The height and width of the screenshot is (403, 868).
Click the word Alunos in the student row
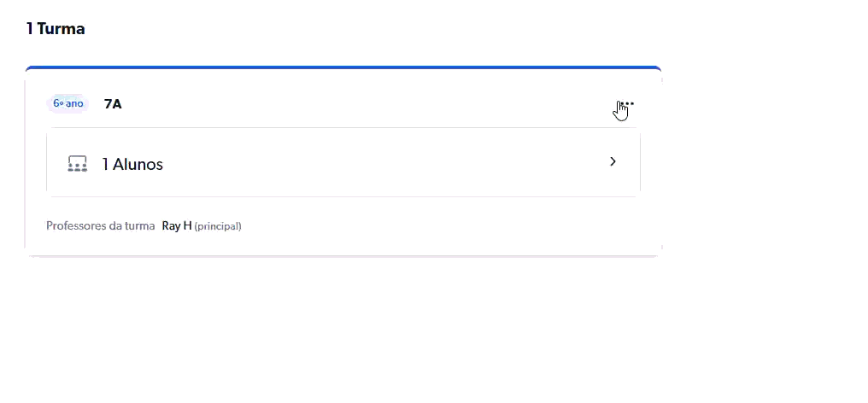pos(138,164)
